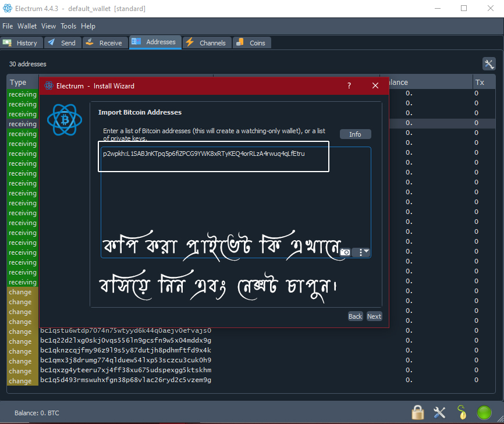Click the Addresses tab grid icon
This screenshot has height=424, width=504.
click(136, 41)
